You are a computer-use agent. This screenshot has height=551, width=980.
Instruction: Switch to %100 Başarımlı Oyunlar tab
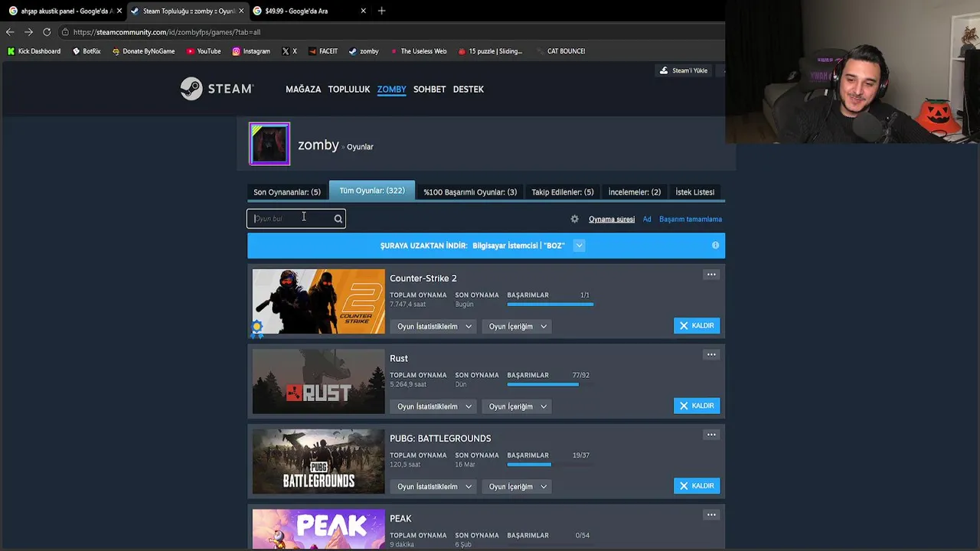(x=470, y=192)
